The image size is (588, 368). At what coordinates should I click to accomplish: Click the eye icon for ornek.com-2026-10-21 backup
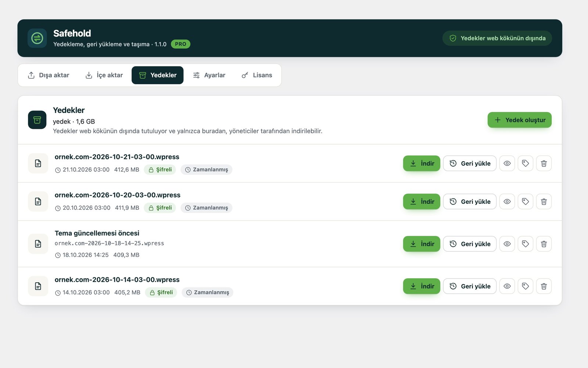point(507,163)
